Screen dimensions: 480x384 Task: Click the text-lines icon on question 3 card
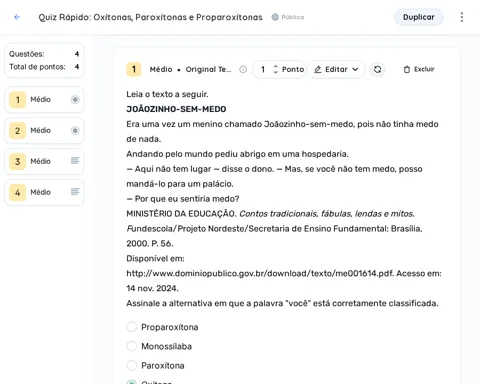[75, 161]
